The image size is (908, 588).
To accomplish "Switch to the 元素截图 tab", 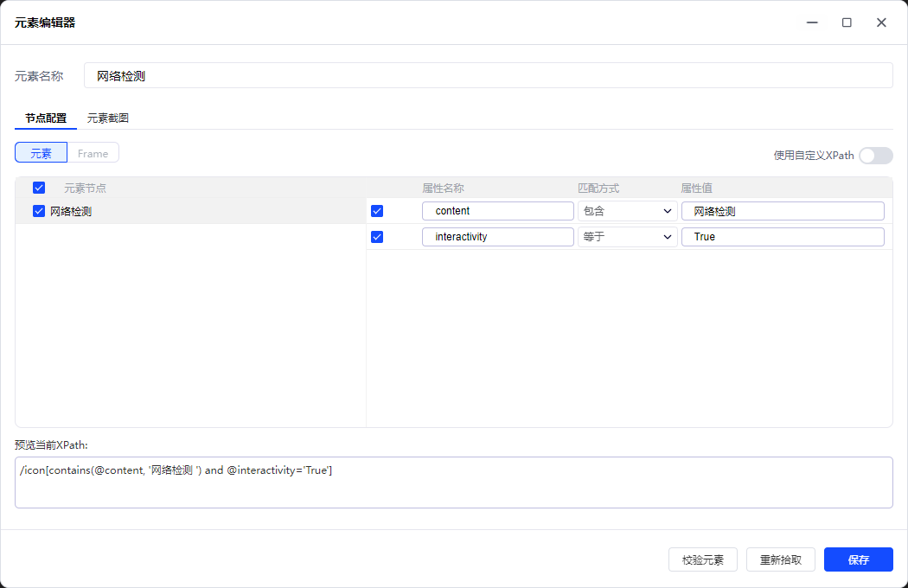I will 108,118.
